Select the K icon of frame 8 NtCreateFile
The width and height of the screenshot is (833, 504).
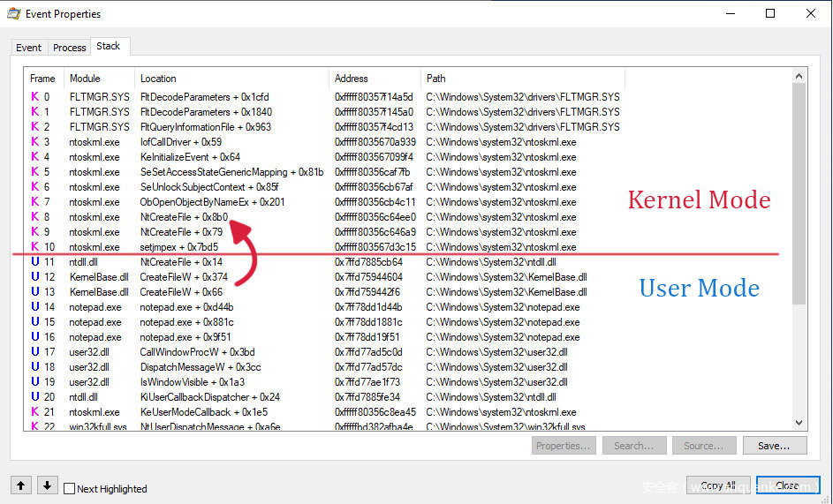(34, 217)
